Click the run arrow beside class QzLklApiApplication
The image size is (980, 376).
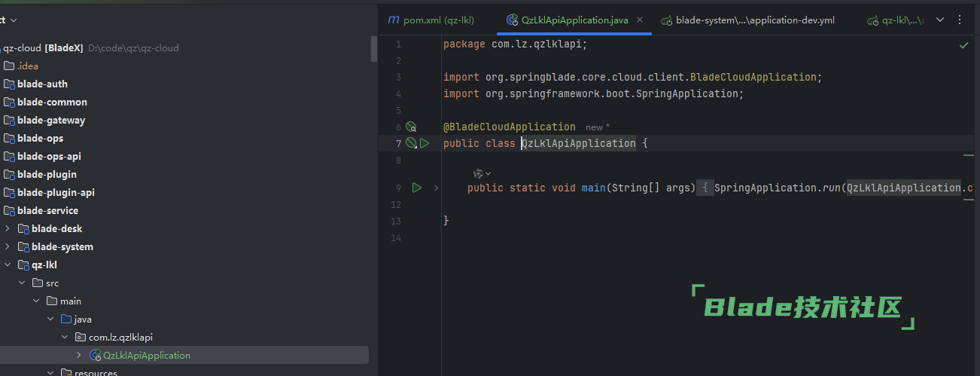coord(425,143)
